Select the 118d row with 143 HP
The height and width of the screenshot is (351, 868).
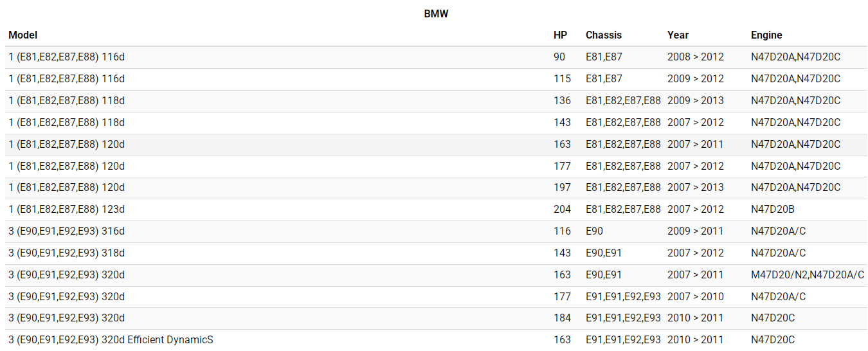pos(67,123)
